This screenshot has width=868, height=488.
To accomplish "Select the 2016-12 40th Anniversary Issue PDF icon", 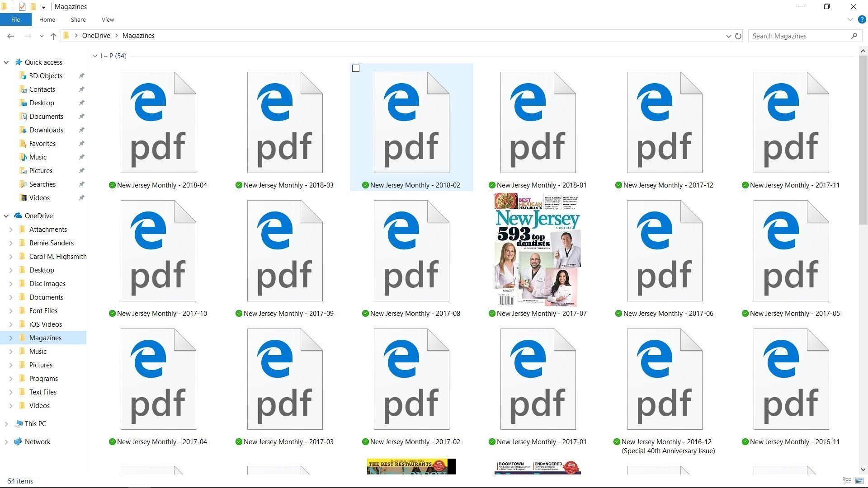I will [x=665, y=379].
